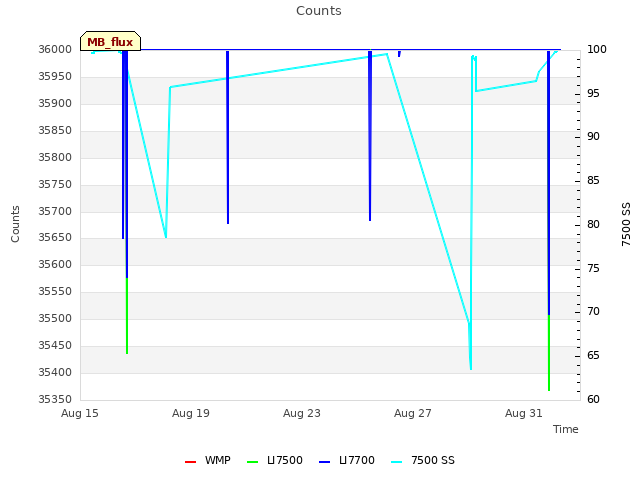This screenshot has width=640, height=480.
Task: Click the 35900 left axis tick label
Action: pyautogui.click(x=55, y=103)
